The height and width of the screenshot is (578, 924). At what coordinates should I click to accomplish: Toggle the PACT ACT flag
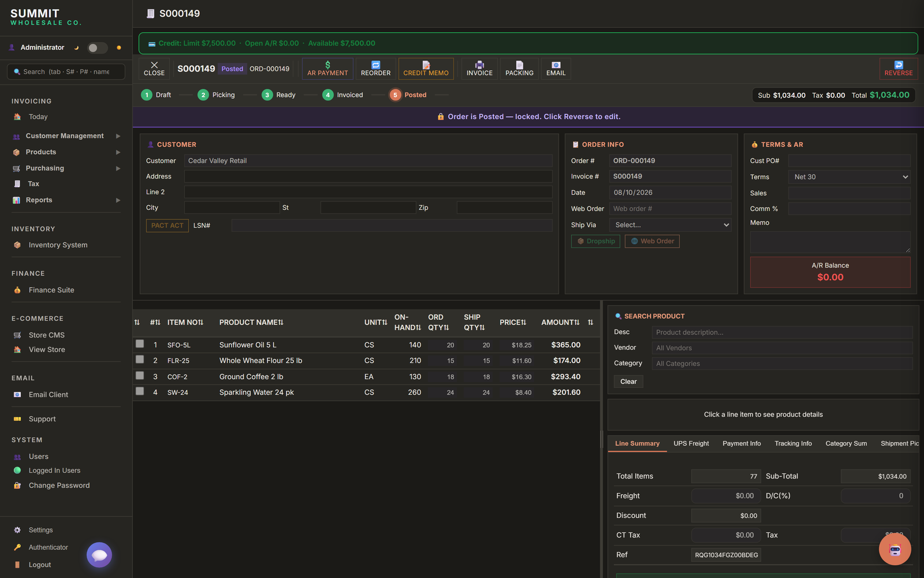[x=167, y=225]
